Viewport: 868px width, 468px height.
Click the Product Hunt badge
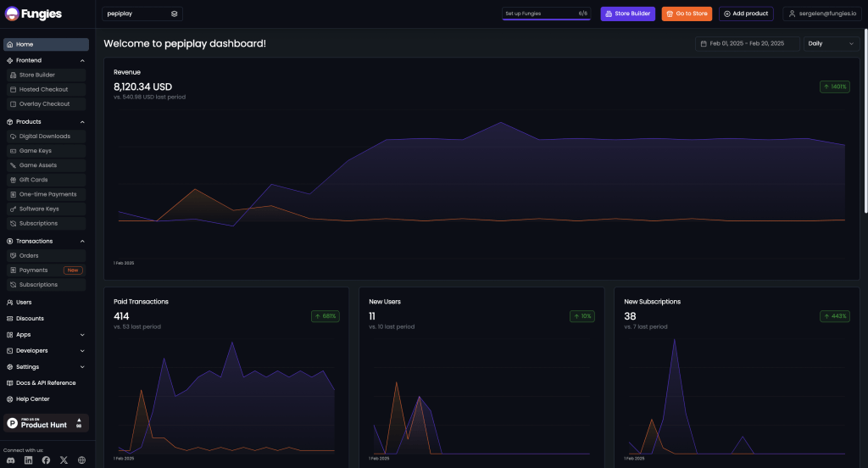[x=46, y=423]
